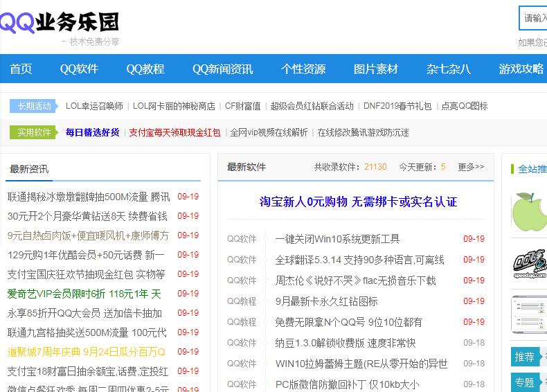
Task: Click the 全站推 sidebar heading
Action: pyautogui.click(x=532, y=169)
